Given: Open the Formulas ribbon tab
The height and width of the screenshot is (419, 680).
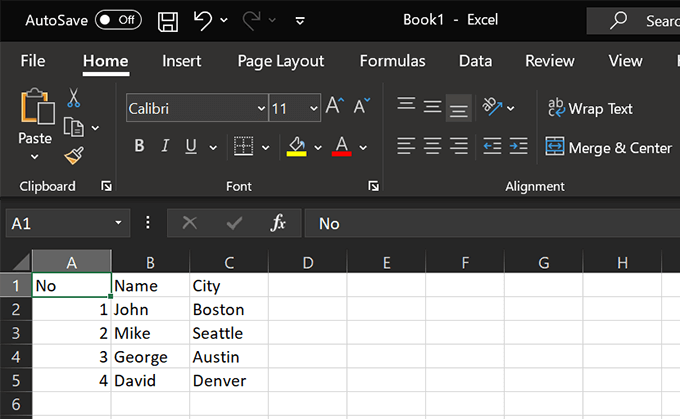Looking at the screenshot, I should tap(392, 61).
